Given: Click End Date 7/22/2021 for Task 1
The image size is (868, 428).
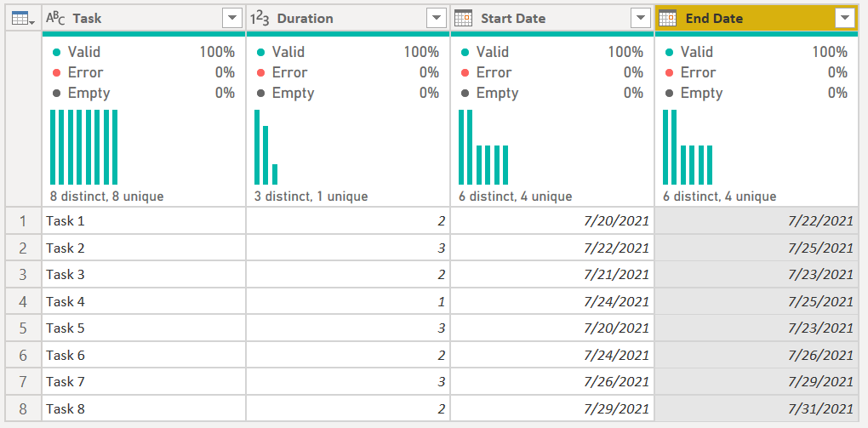Looking at the screenshot, I should 757,221.
